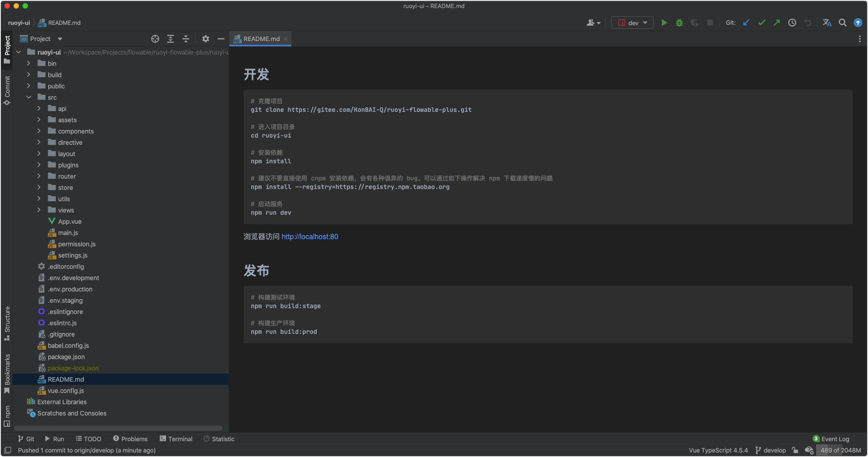The height and width of the screenshot is (457, 868).
Task: Select vue.config.js file
Action: click(65, 391)
